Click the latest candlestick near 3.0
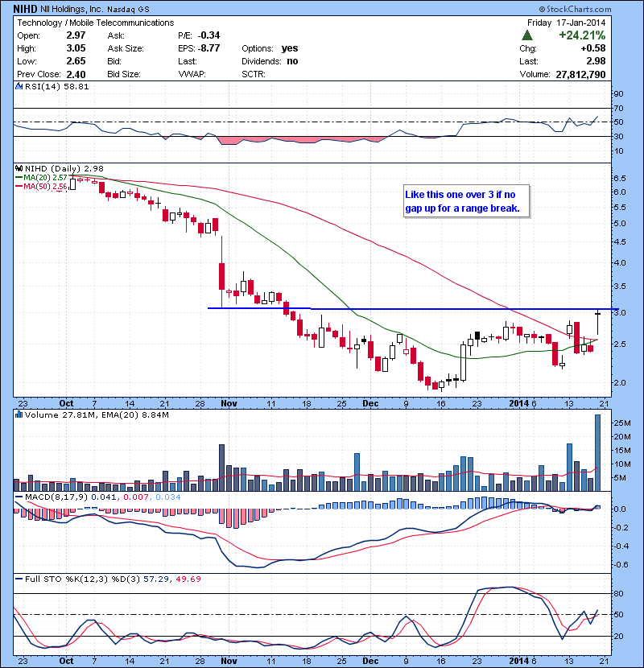The image size is (644, 668). click(597, 322)
